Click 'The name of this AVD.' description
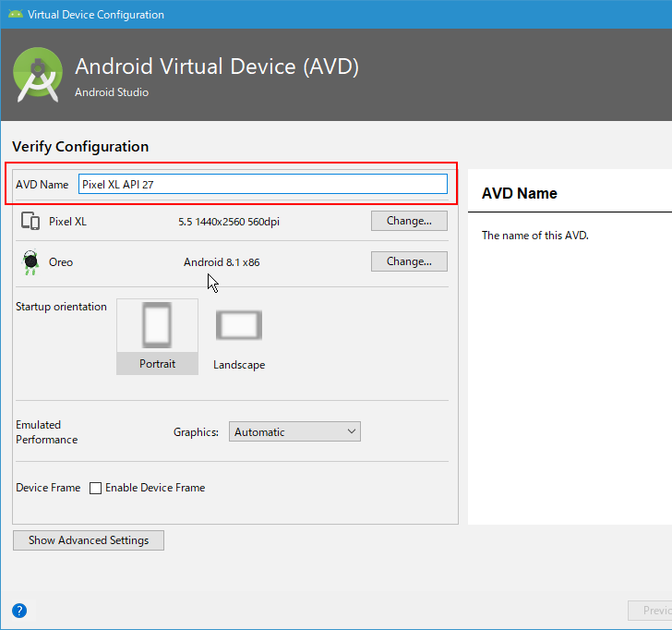The height and width of the screenshot is (630, 672). click(x=534, y=236)
